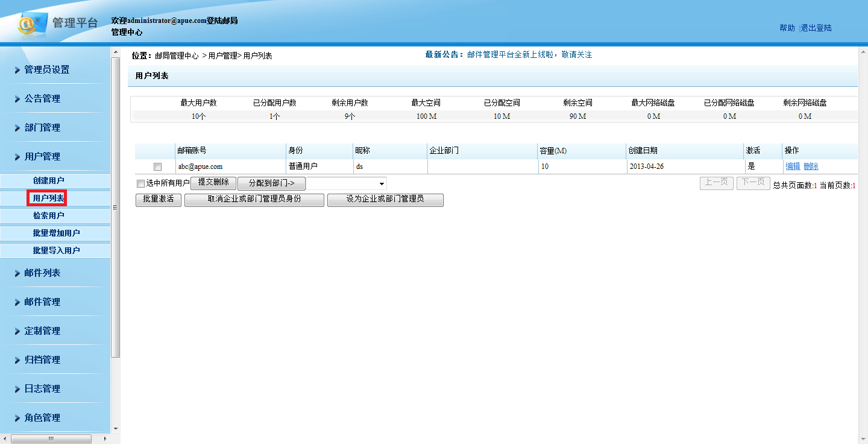Click the 退出登陆 link
Image resolution: width=868 pixels, height=444 pixels.
(x=816, y=28)
